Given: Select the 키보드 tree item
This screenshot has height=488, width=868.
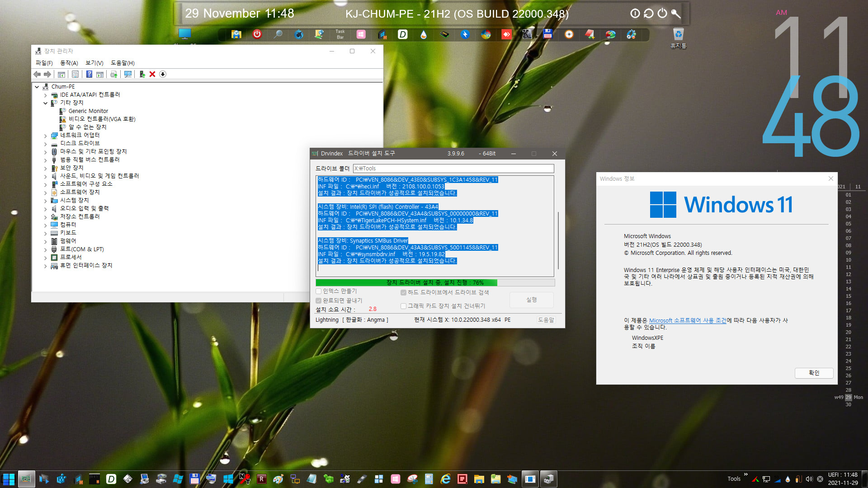Looking at the screenshot, I should pos(68,233).
